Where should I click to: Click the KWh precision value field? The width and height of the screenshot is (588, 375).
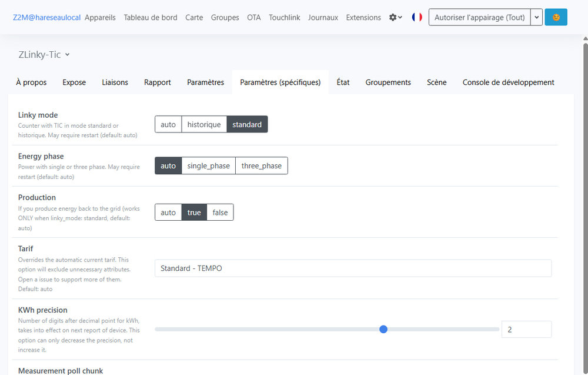click(x=526, y=330)
